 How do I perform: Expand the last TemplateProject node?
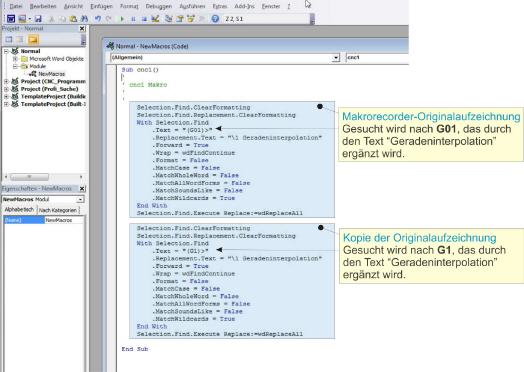[6, 104]
